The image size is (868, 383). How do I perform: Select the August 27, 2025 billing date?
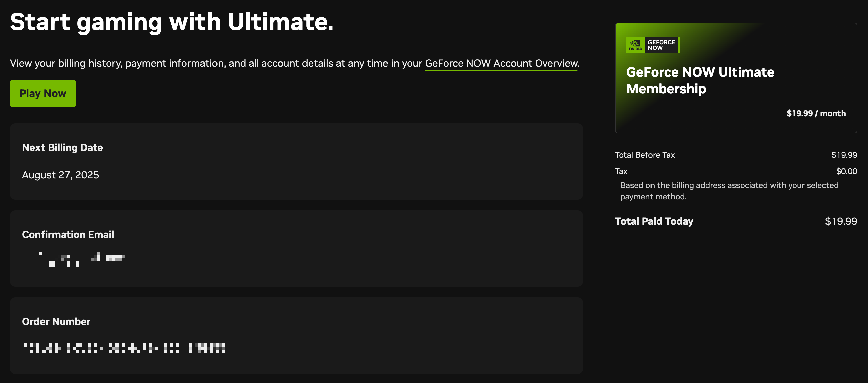tap(60, 175)
